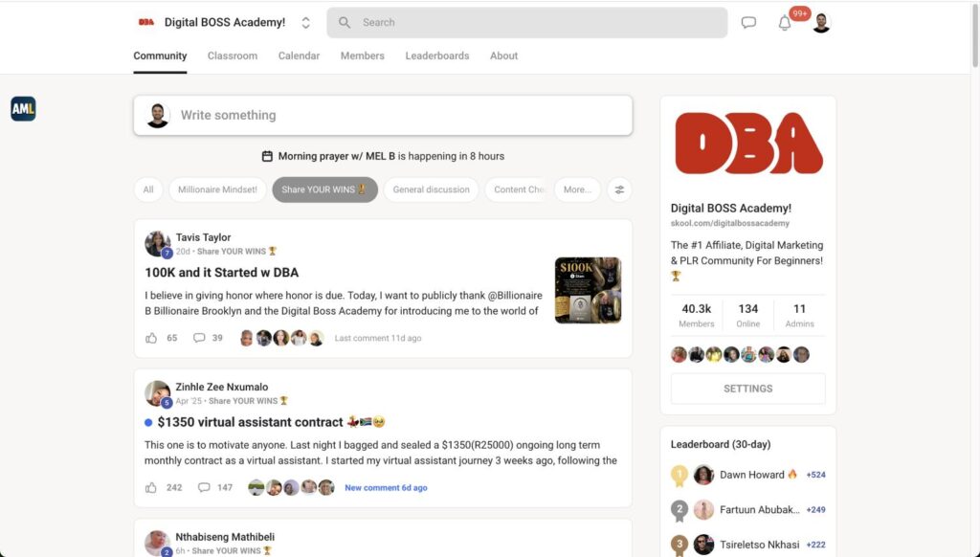The image size is (980, 557).
Task: Open Tsireletso Nkhasi leaderboard entry
Action: point(748,546)
